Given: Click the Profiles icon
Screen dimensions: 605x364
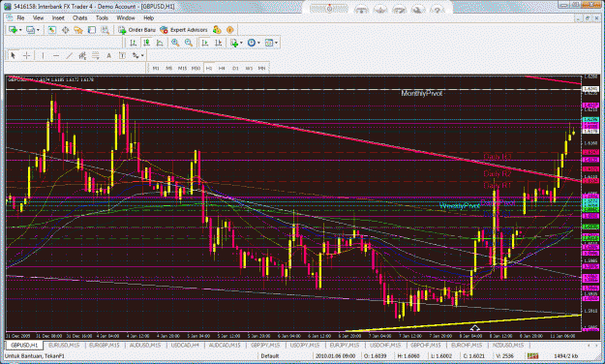Looking at the screenshot, I should (x=30, y=30).
